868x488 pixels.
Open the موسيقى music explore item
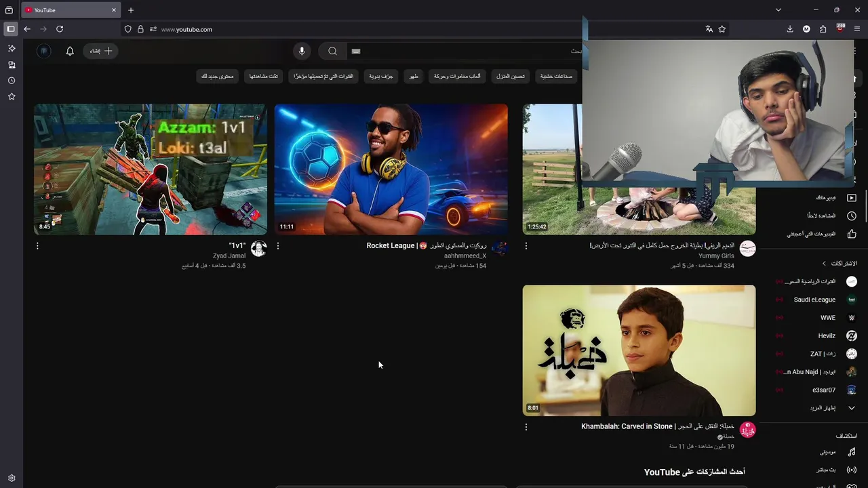tap(836, 452)
